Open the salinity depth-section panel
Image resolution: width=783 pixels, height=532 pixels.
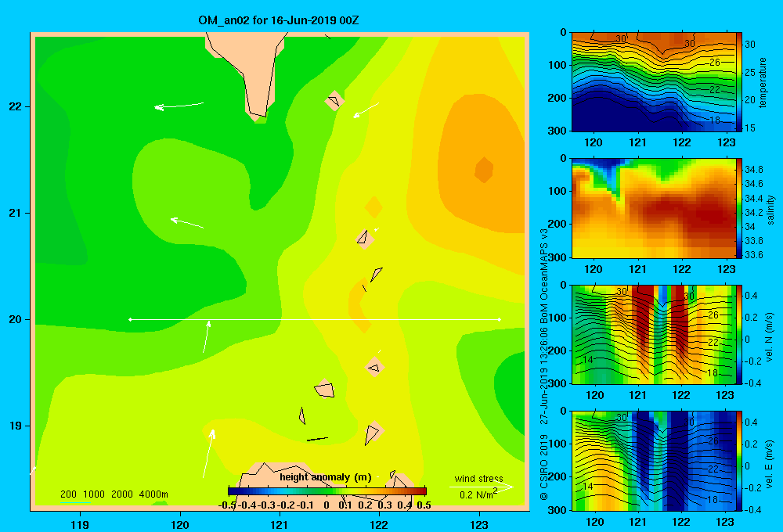click(654, 208)
